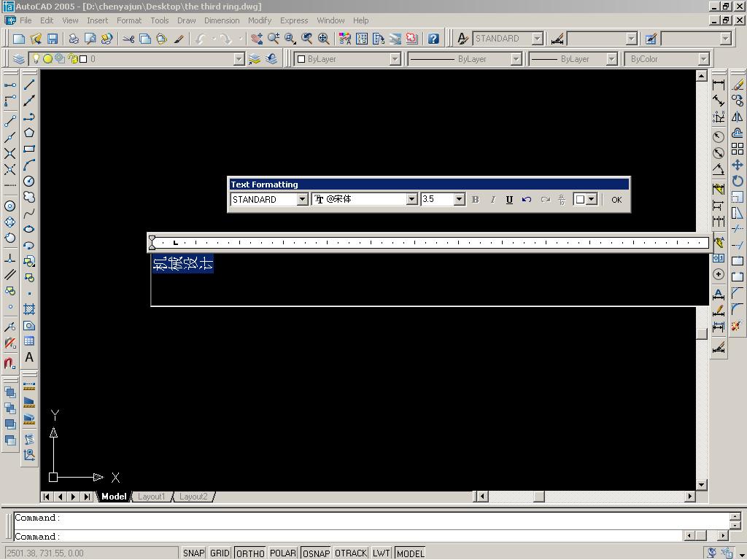The height and width of the screenshot is (560, 747).
Task: Open the Layer Properties Manager icon
Action: (x=18, y=59)
